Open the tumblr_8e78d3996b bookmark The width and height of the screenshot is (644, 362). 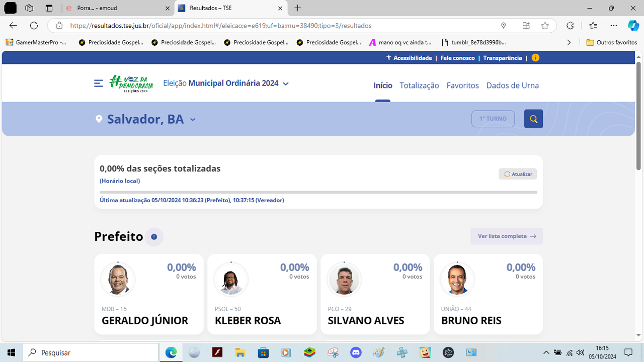point(473,43)
